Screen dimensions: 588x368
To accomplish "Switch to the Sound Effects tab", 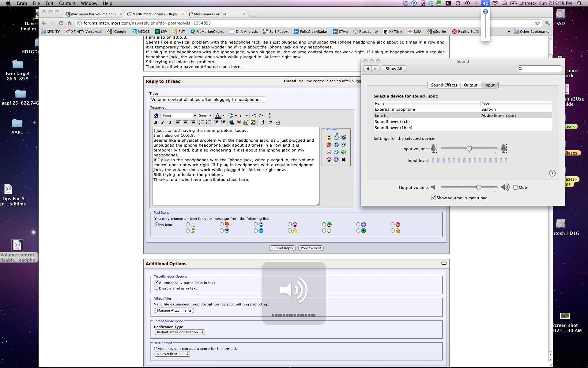I will (444, 85).
